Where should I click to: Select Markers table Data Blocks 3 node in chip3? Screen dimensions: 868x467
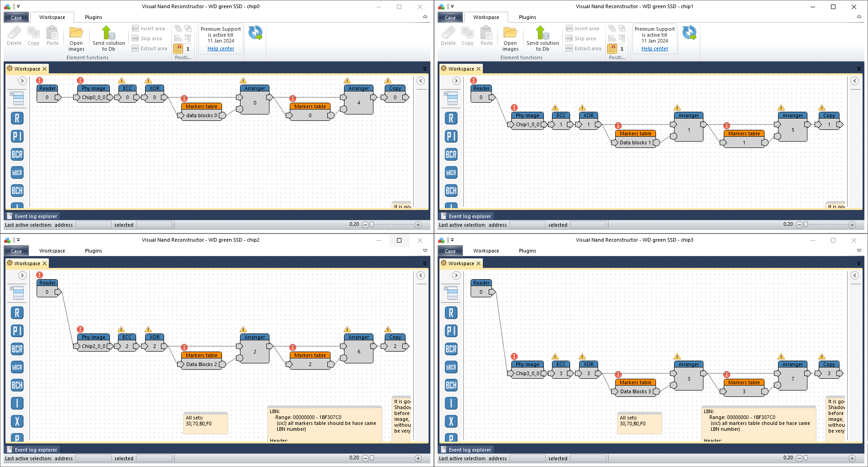(635, 388)
